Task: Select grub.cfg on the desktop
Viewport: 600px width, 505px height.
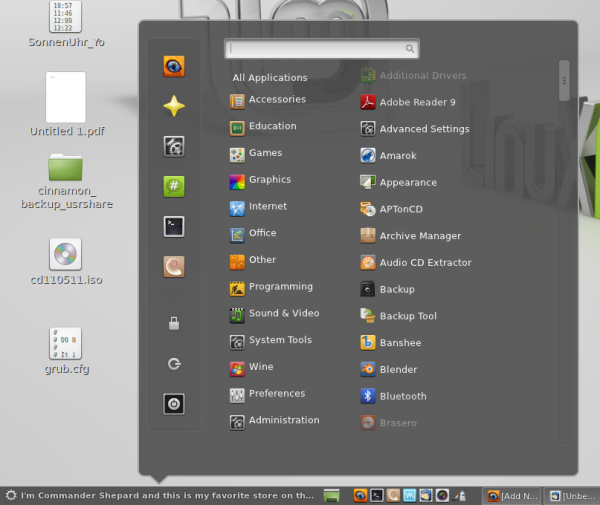Action: point(66,351)
